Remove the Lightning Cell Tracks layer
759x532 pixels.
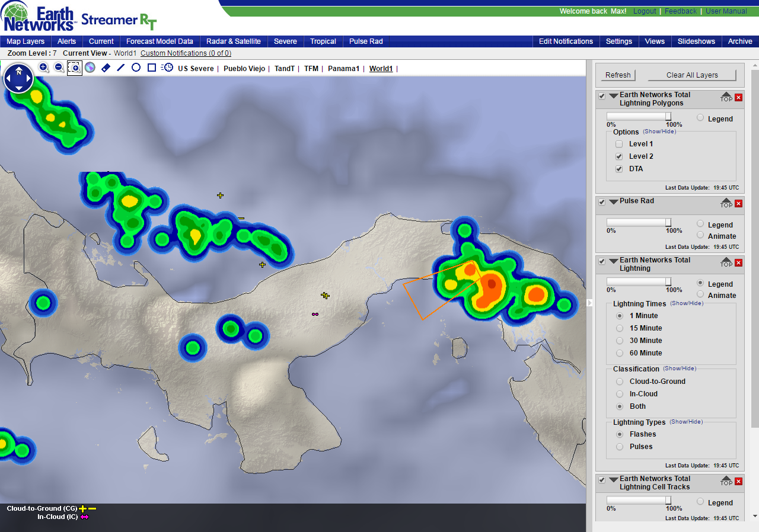tap(739, 481)
